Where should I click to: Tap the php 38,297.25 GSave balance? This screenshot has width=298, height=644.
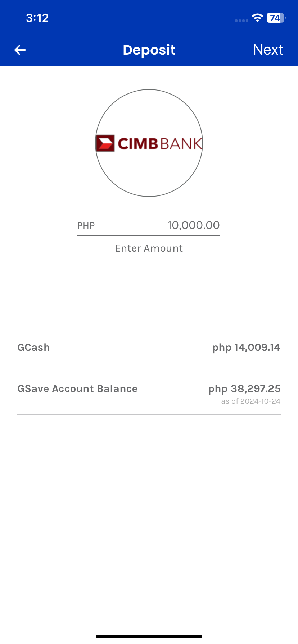(x=244, y=389)
